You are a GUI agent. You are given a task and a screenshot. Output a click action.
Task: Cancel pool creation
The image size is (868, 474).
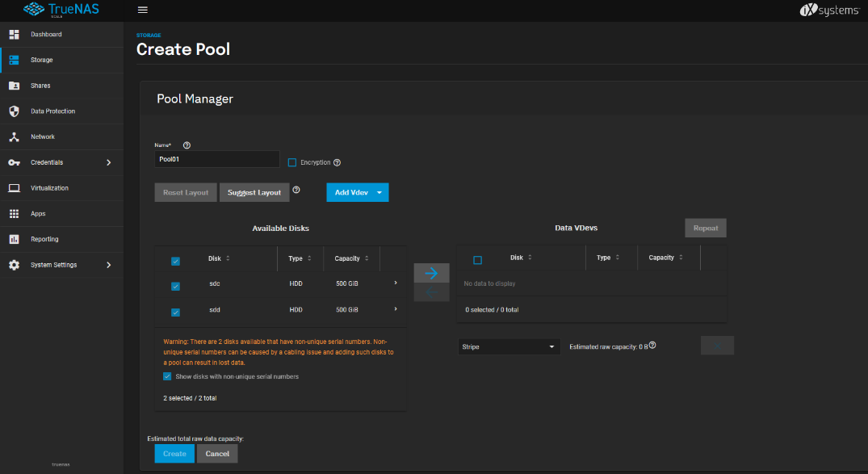click(x=217, y=454)
